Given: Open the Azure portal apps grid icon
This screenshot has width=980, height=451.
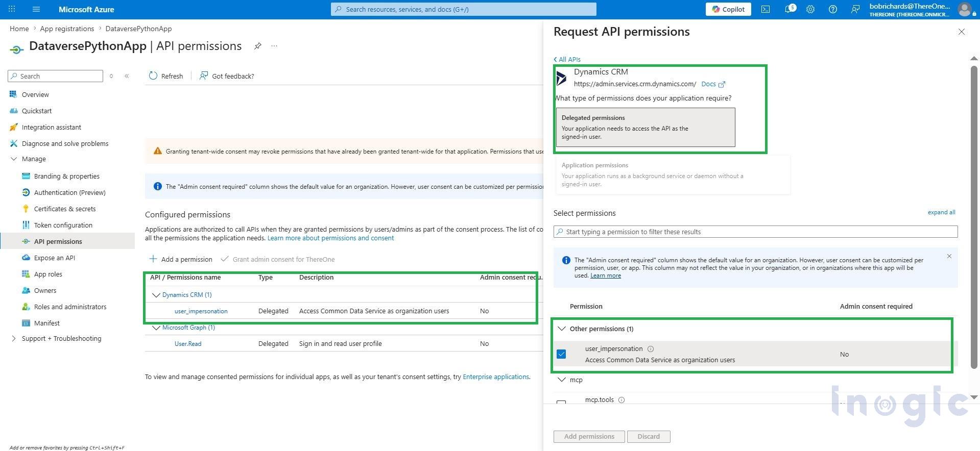Looking at the screenshot, I should (x=12, y=9).
